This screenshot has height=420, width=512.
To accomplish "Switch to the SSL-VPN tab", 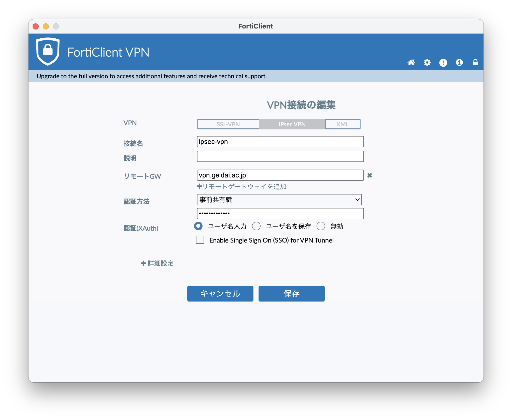I will click(228, 124).
